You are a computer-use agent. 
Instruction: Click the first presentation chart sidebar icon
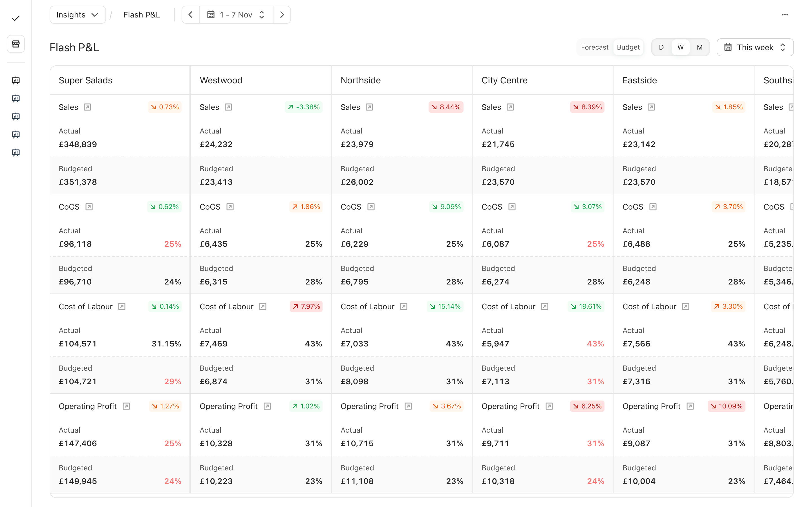[16, 80]
